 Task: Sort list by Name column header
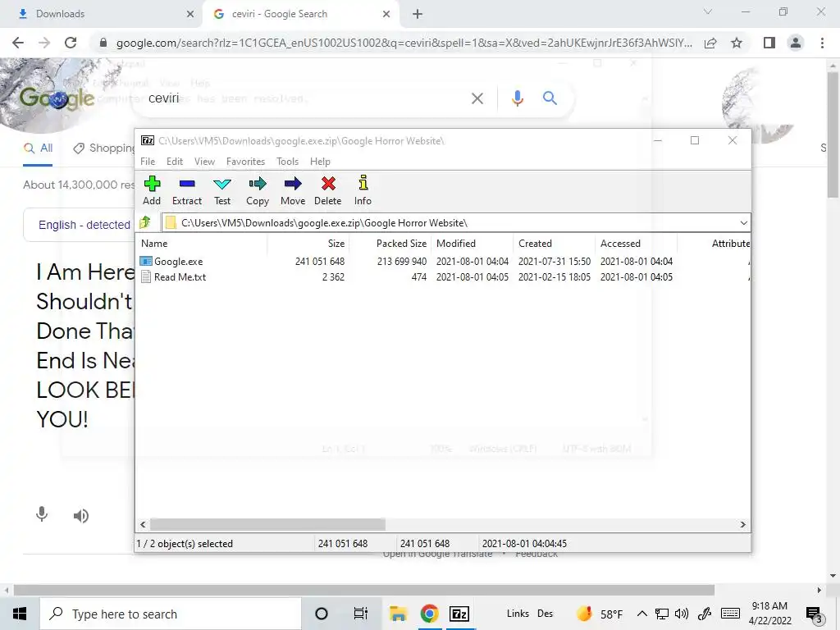coord(203,243)
